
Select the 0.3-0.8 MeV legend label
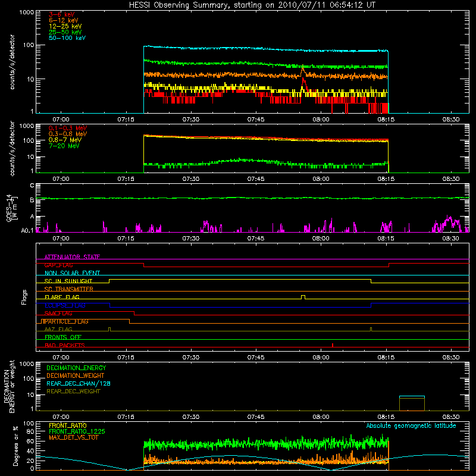click(68, 134)
